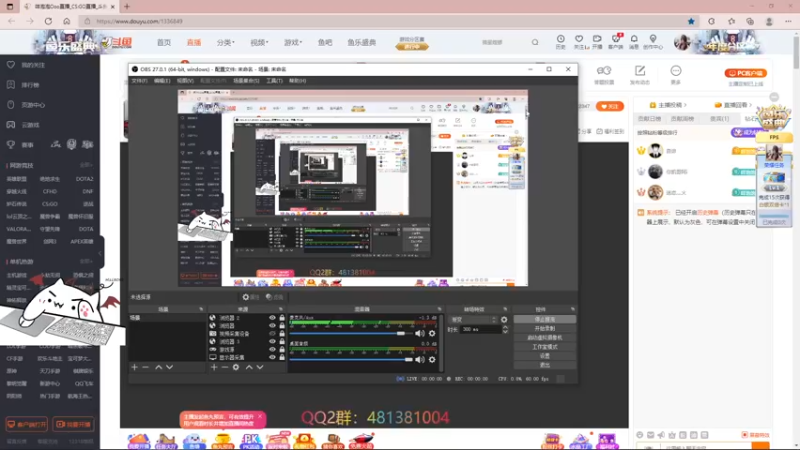The image size is (800, 450).
Task: Toggle lock on 浏览器 2 source
Action: (282, 318)
